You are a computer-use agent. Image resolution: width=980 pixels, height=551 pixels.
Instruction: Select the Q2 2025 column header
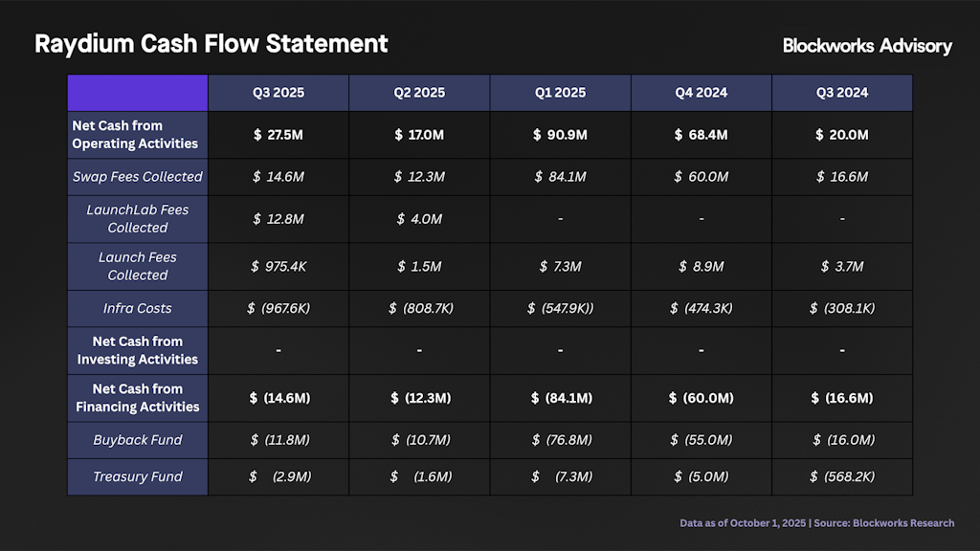(419, 93)
